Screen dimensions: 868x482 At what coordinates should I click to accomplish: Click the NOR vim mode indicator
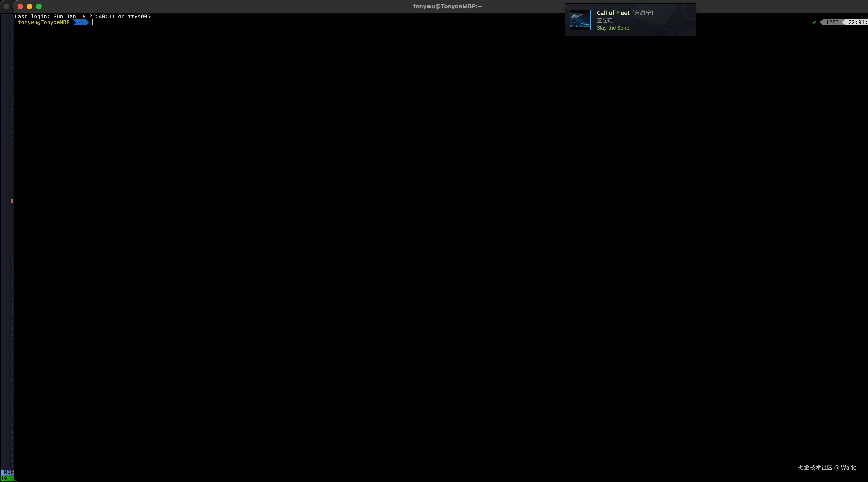8,472
